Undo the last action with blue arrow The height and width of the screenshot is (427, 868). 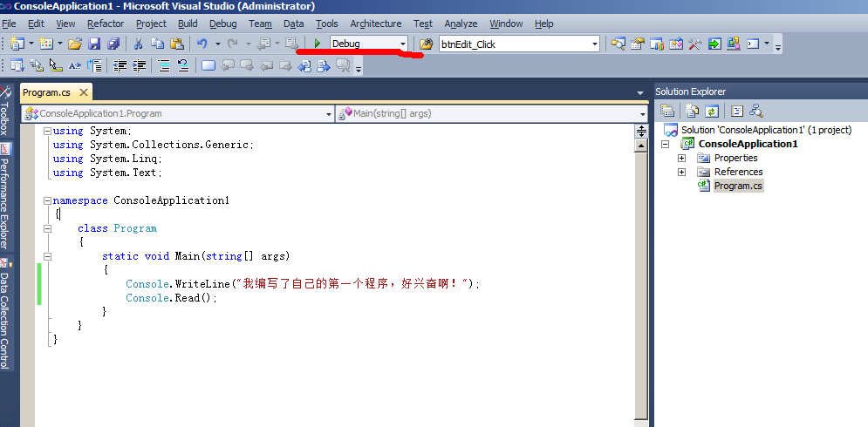202,44
